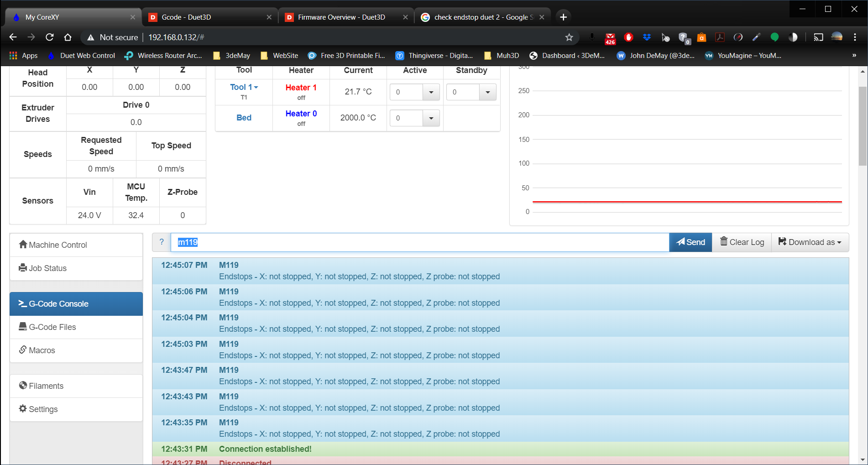868x465 pixels.
Task: Open Dashboard 3DeM bookmark
Action: 567,56
